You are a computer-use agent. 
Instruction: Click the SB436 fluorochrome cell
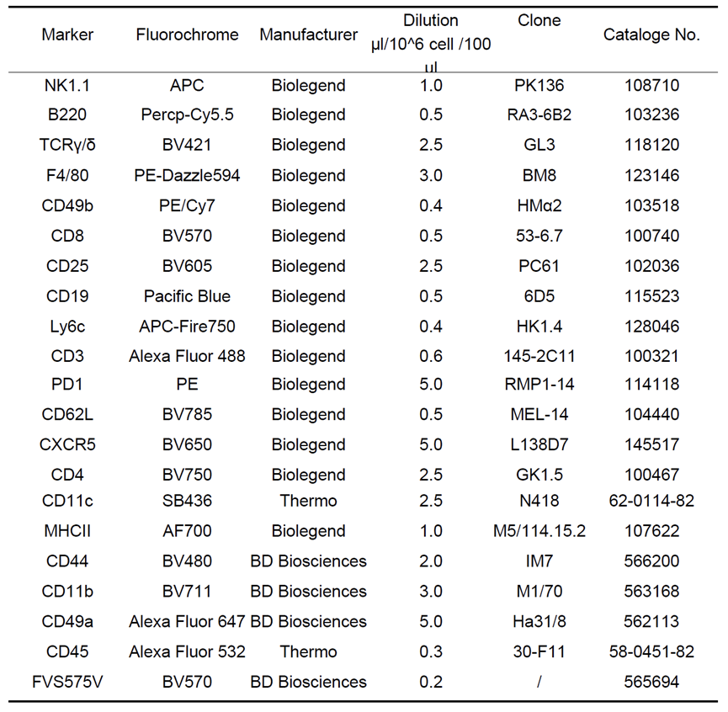(187, 502)
